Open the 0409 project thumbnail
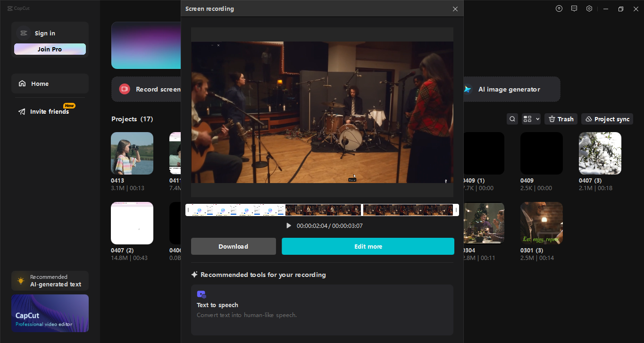This screenshot has height=343, width=644. coord(542,153)
